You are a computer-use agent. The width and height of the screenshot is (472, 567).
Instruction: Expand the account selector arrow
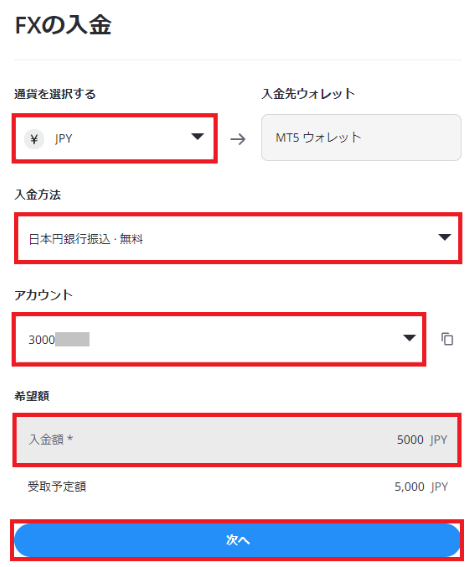[409, 338]
